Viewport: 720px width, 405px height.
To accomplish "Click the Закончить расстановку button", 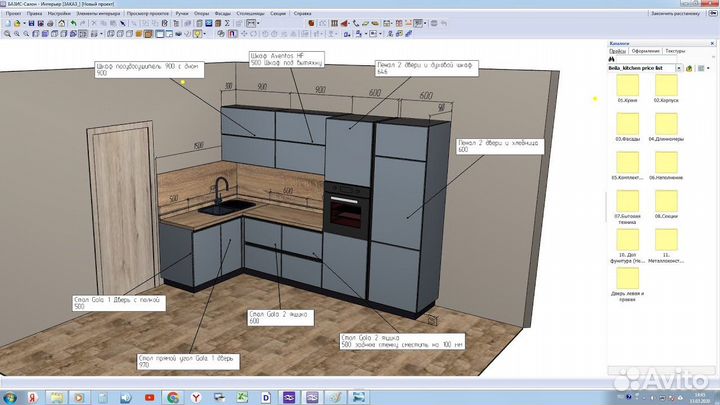I will (x=677, y=14).
